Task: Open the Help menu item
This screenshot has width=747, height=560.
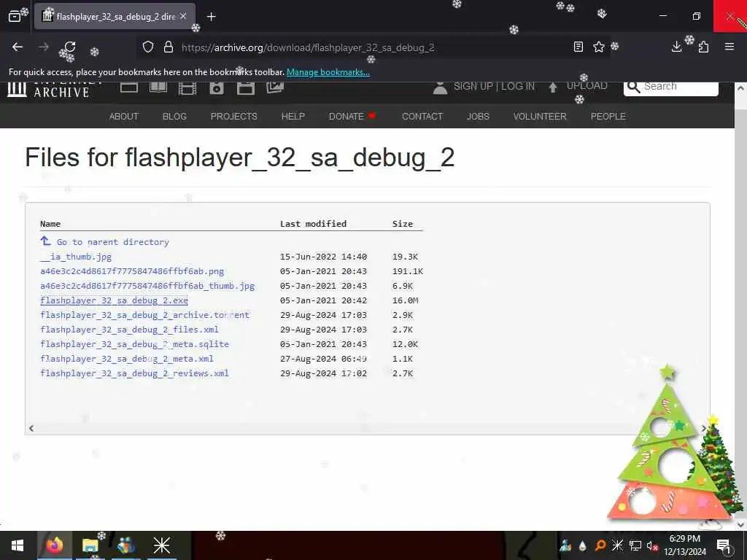Action: (x=293, y=116)
